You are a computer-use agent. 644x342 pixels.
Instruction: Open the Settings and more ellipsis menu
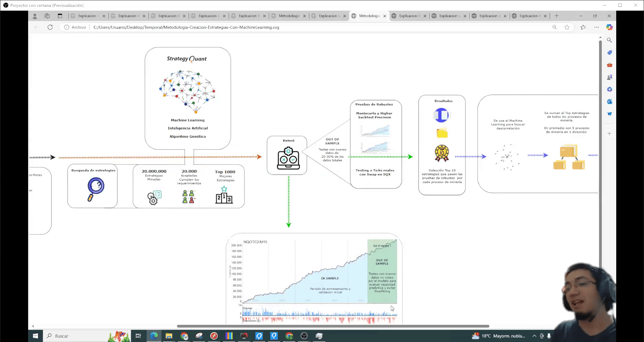tap(597, 27)
